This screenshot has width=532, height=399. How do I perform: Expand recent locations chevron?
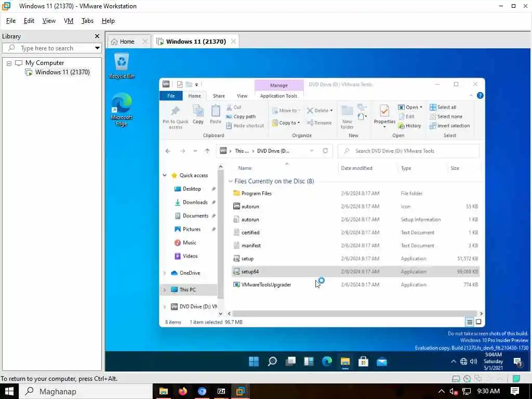(x=195, y=151)
